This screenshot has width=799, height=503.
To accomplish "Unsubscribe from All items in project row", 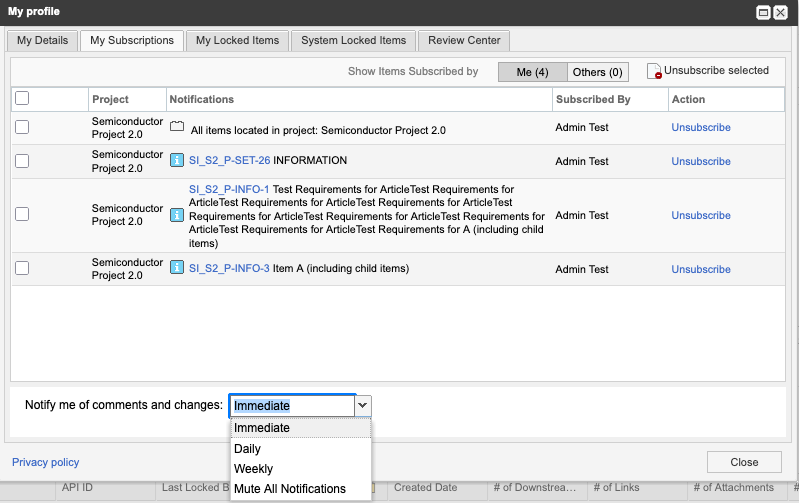I will (x=701, y=127).
